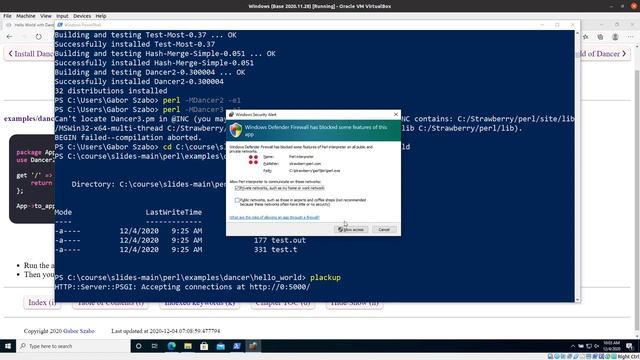640x360 pixels.
Task: Open the VirtualBox Devices menu
Action: click(82, 16)
